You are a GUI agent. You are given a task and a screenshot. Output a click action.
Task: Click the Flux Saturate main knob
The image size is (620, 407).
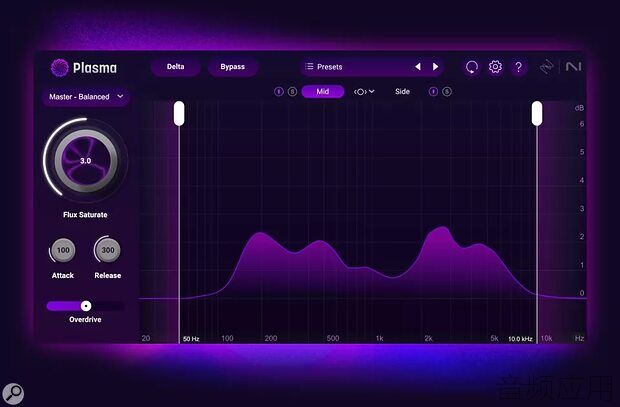[86, 161]
